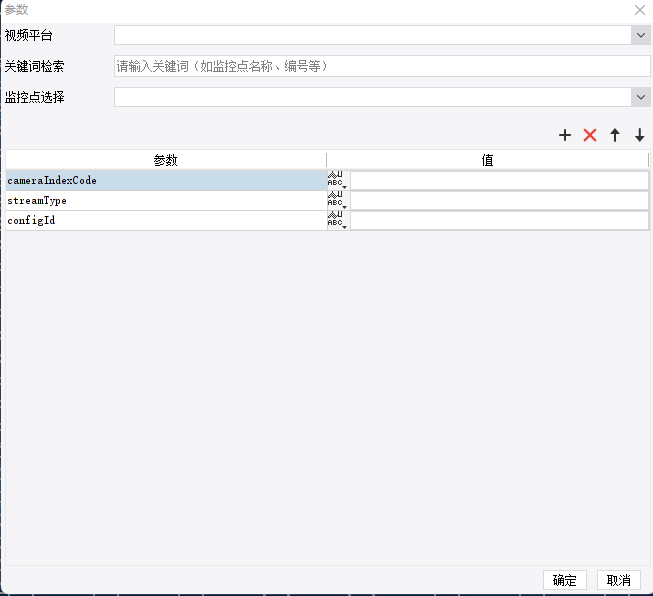Click the 值 column header
The width and height of the screenshot is (653, 596).
click(x=487, y=160)
